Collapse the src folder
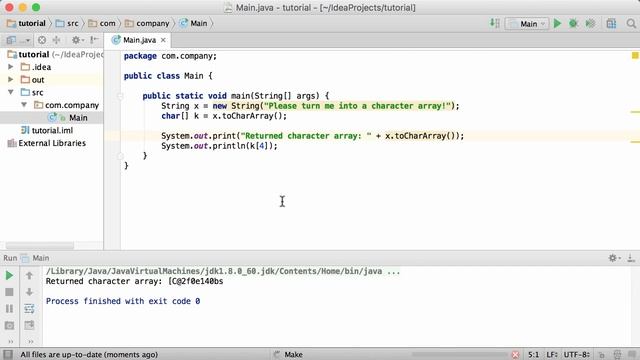Screen dimensions: 640x360 (x=11, y=92)
